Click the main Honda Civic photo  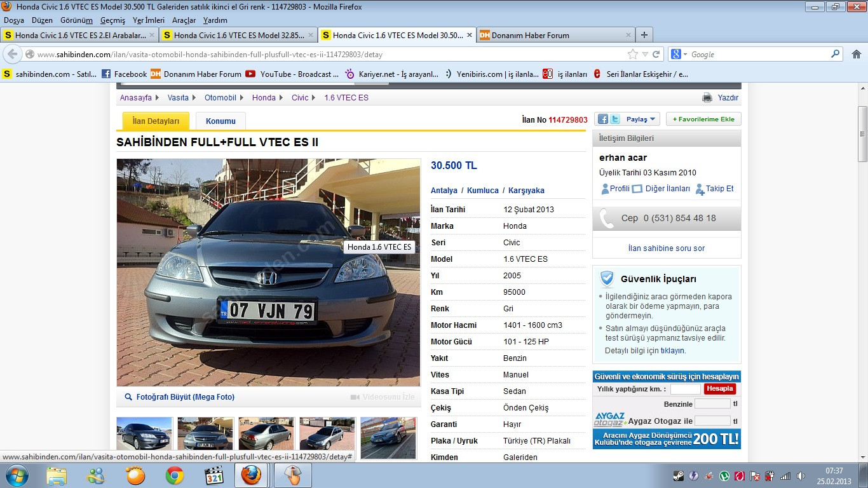(268, 273)
